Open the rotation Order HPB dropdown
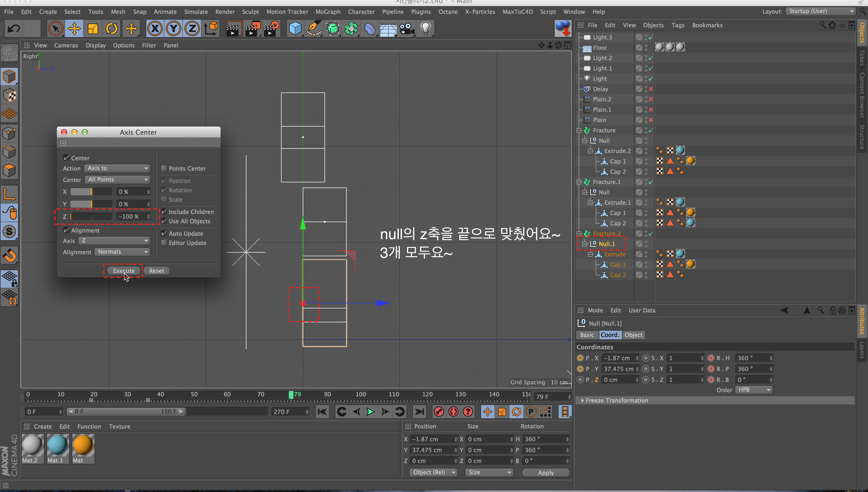Screen dimensions: 868x492 (x=754, y=390)
